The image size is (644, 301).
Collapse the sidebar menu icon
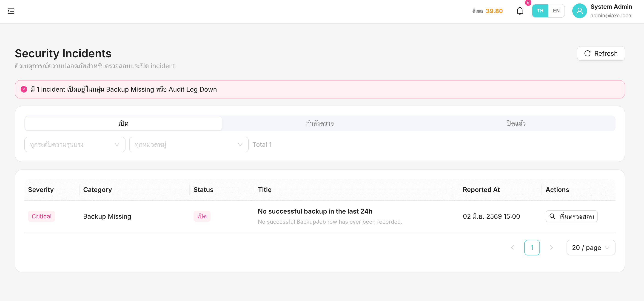tap(11, 11)
